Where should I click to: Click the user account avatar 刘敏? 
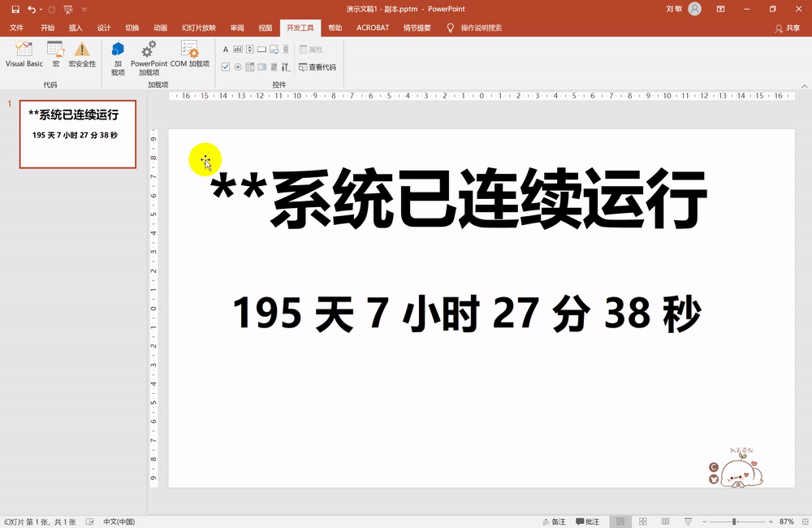694,9
